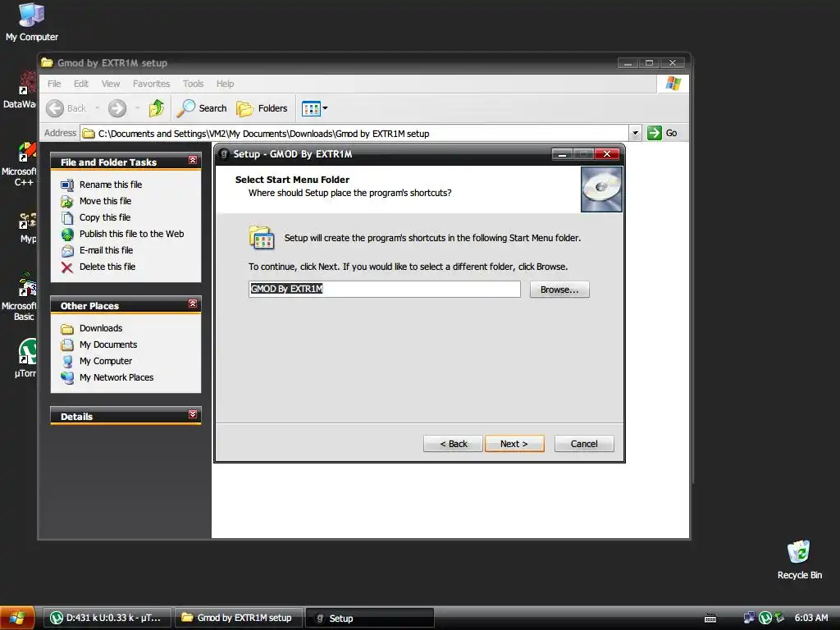This screenshot has height=630, width=840.
Task: Click the Downloads folder icon
Action: pyautogui.click(x=67, y=328)
